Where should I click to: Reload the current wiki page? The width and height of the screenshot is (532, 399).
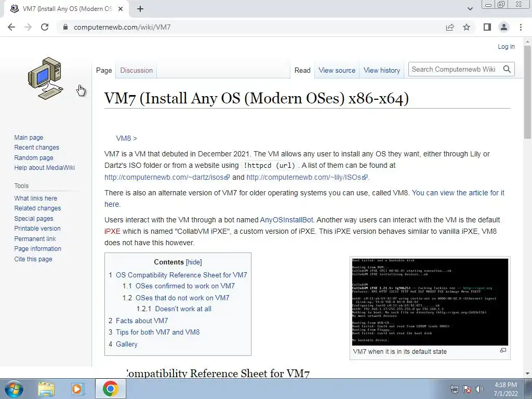click(45, 27)
